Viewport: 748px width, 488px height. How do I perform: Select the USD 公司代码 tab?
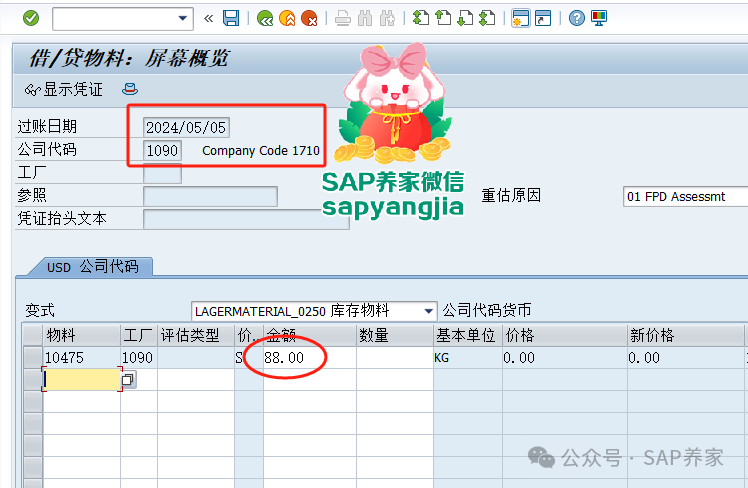pos(93,267)
